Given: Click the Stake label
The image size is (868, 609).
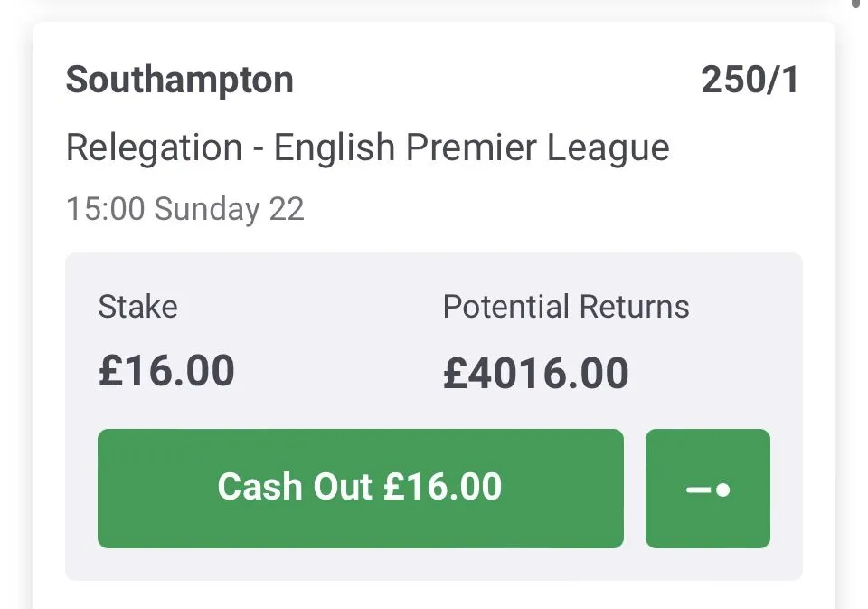Looking at the screenshot, I should pos(137,307).
